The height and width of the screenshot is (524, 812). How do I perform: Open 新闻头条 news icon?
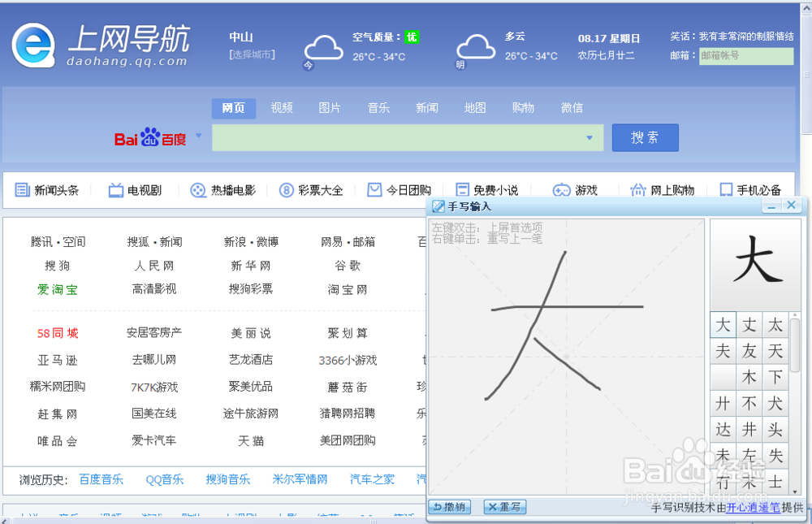(x=22, y=190)
